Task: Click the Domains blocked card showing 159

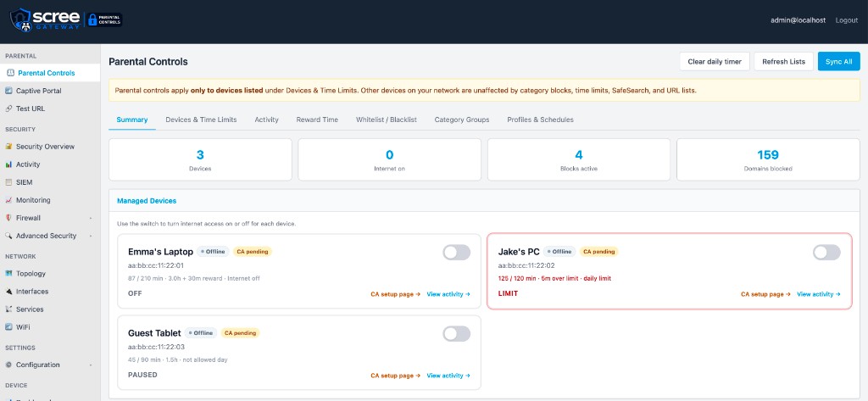Action: click(768, 159)
